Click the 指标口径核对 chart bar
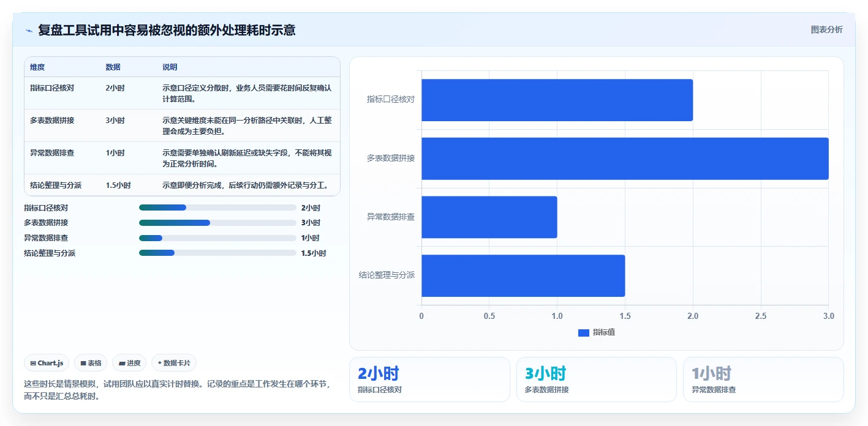Screen dimensions: 868x426 pyautogui.click(x=557, y=100)
